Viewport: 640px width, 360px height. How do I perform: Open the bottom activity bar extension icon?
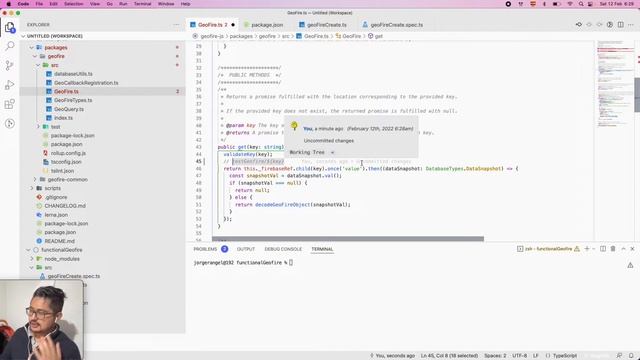[10, 123]
